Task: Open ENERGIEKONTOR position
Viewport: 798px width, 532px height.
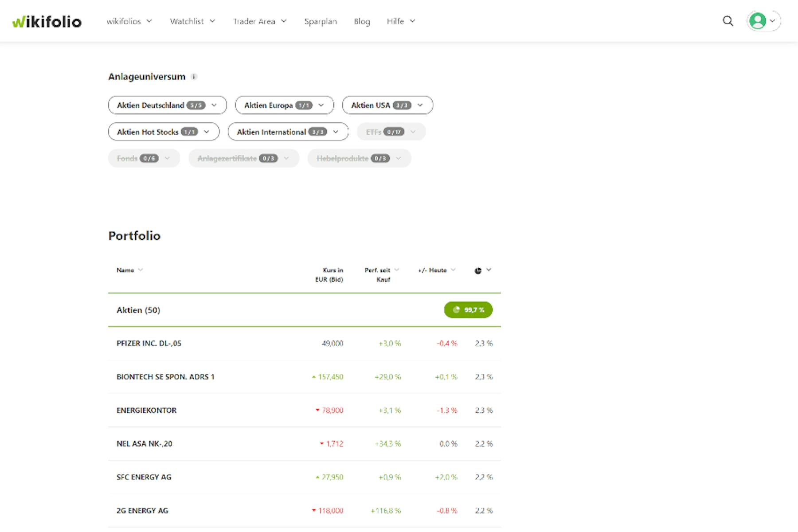Action: click(x=146, y=410)
